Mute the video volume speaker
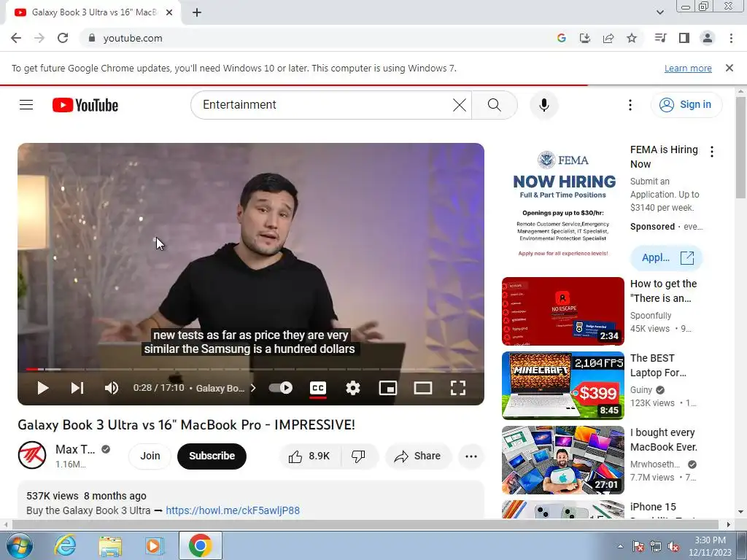This screenshot has width=747, height=560. coord(112,388)
